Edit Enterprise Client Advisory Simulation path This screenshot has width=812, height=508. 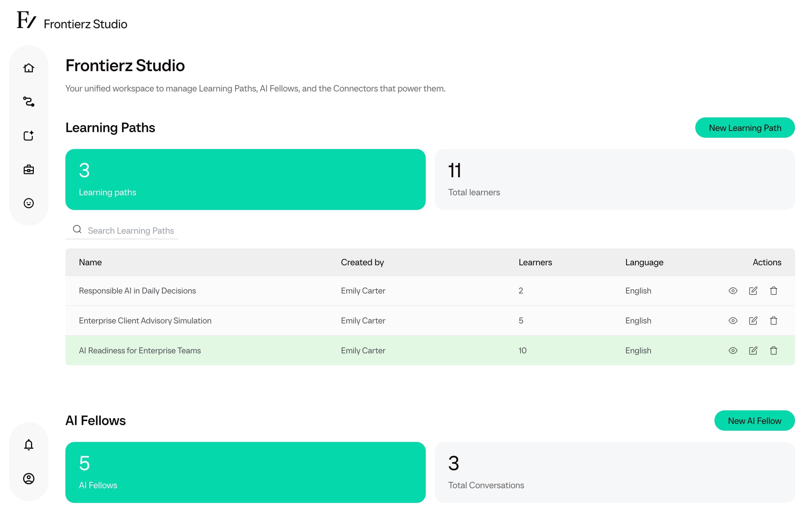tap(753, 321)
